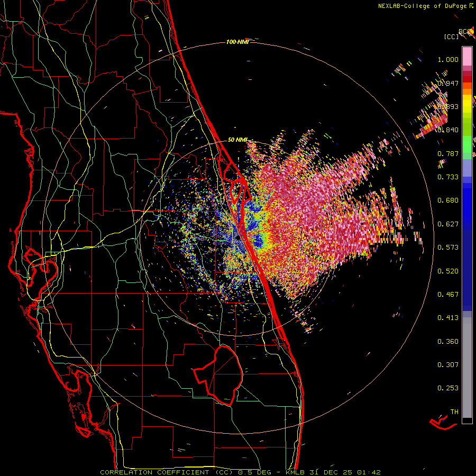This screenshot has height=476, width=476.
Task: Select the 0.467 scale value
Action: pos(448,295)
